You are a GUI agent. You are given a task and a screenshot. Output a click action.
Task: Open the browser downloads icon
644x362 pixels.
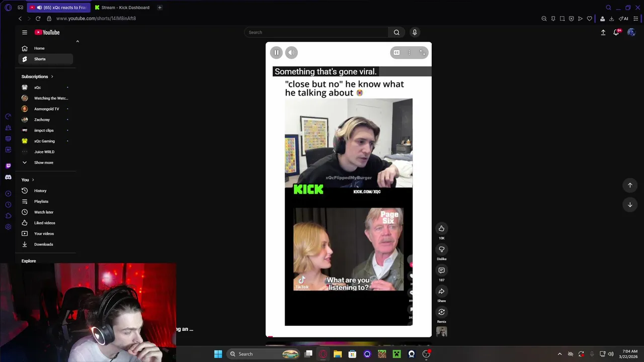pos(611,19)
